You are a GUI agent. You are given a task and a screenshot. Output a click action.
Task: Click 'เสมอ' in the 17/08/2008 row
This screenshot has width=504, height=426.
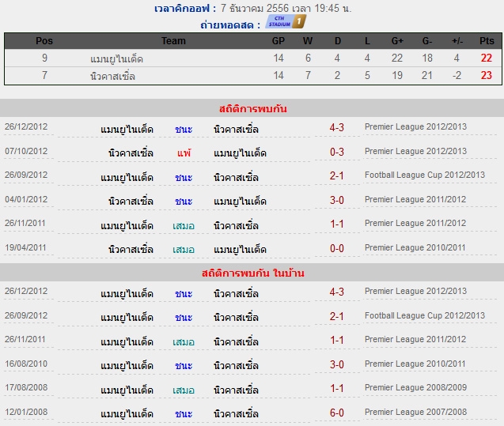click(184, 390)
